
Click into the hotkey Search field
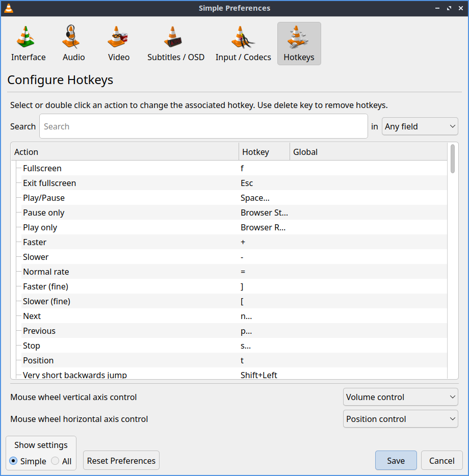[x=203, y=126]
